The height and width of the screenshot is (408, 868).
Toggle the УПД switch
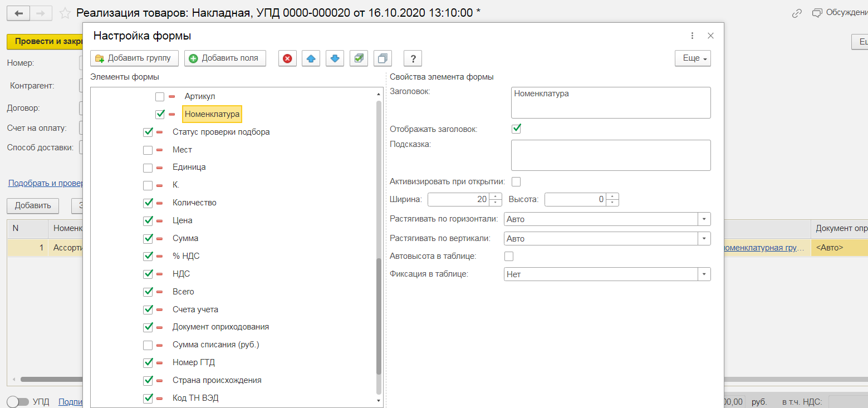[18, 402]
